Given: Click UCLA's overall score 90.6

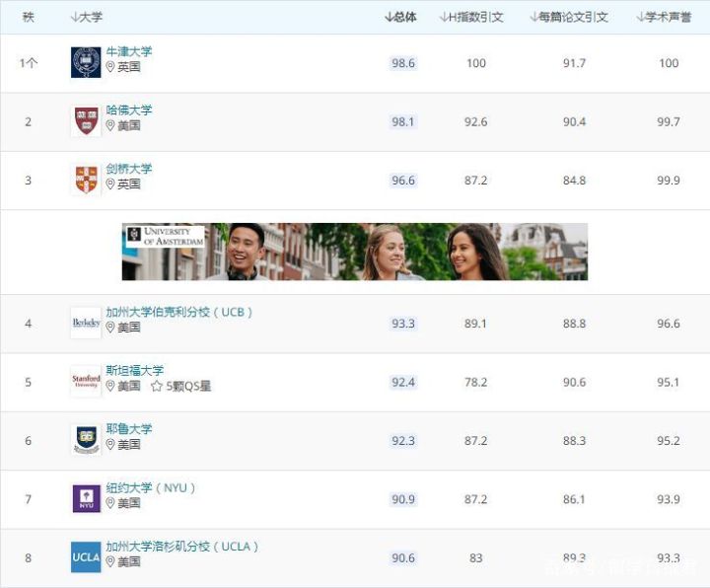Looking at the screenshot, I should point(403,557).
